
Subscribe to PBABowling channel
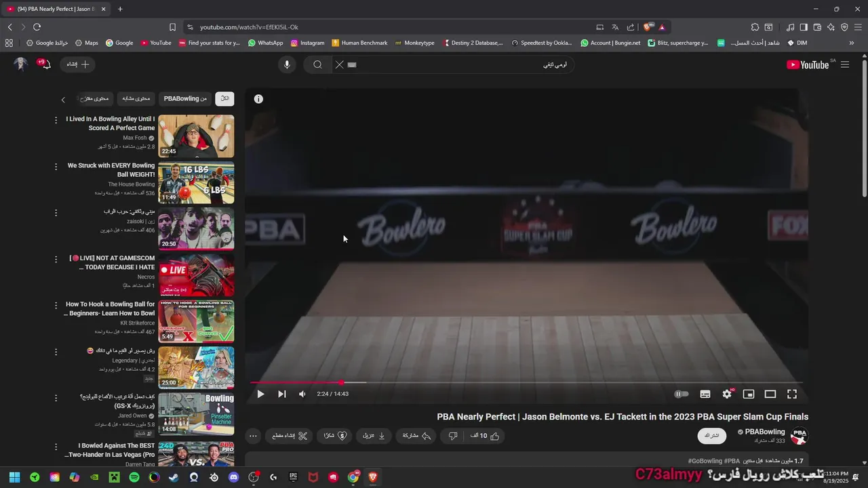(x=712, y=435)
